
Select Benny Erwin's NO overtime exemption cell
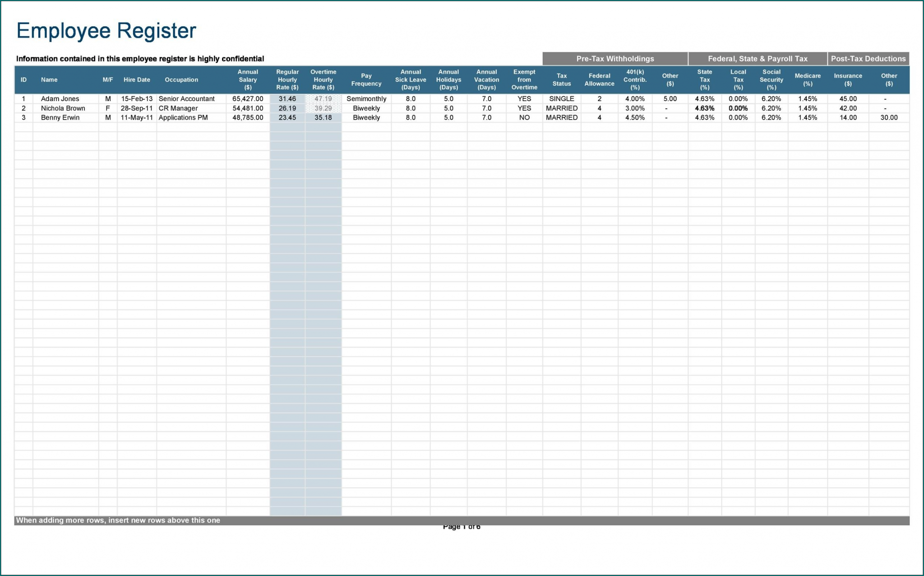coord(524,117)
